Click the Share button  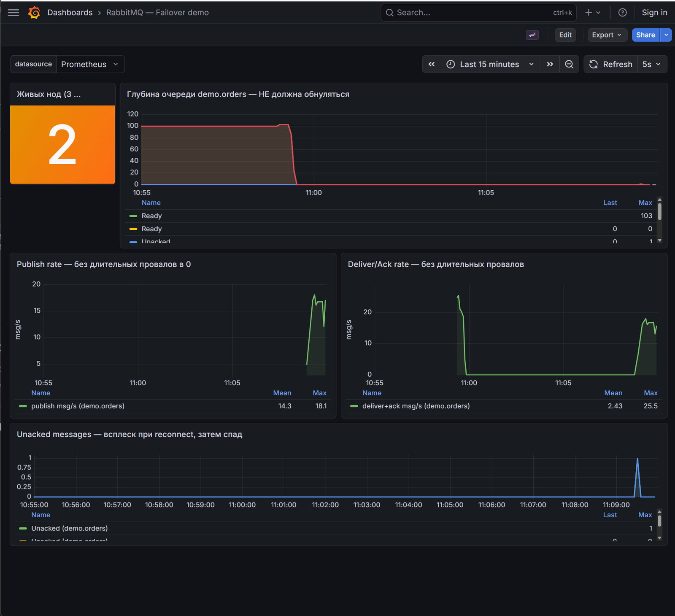tap(645, 35)
